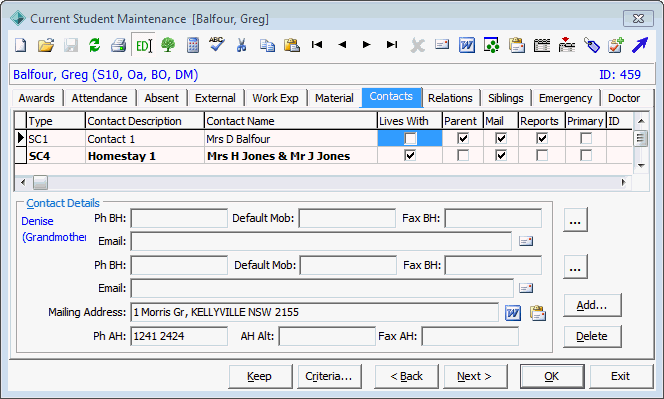Click the Copy icon
Image resolution: width=664 pixels, height=399 pixels.
pyautogui.click(x=267, y=45)
